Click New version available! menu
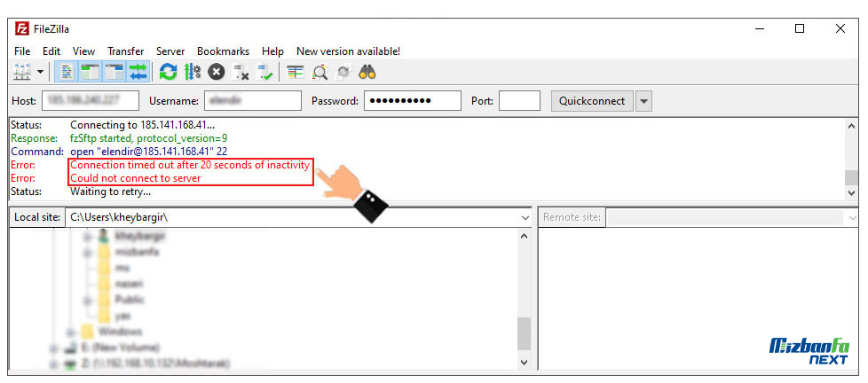The width and height of the screenshot is (868, 383). coord(348,51)
